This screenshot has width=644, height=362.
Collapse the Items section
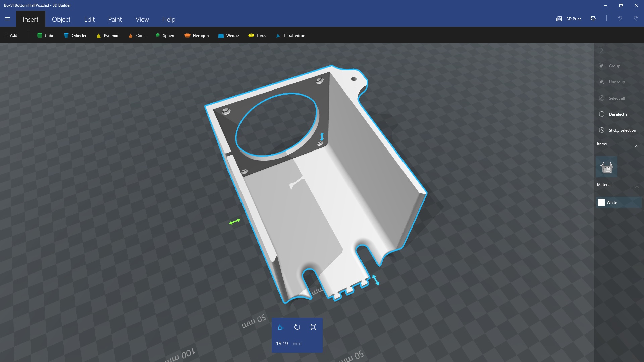pyautogui.click(x=636, y=146)
